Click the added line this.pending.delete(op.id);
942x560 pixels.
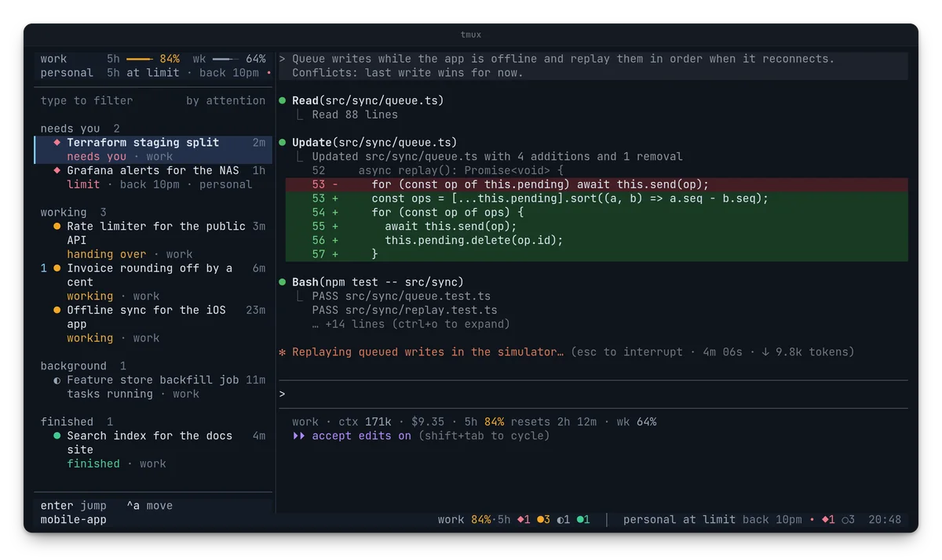pos(597,241)
